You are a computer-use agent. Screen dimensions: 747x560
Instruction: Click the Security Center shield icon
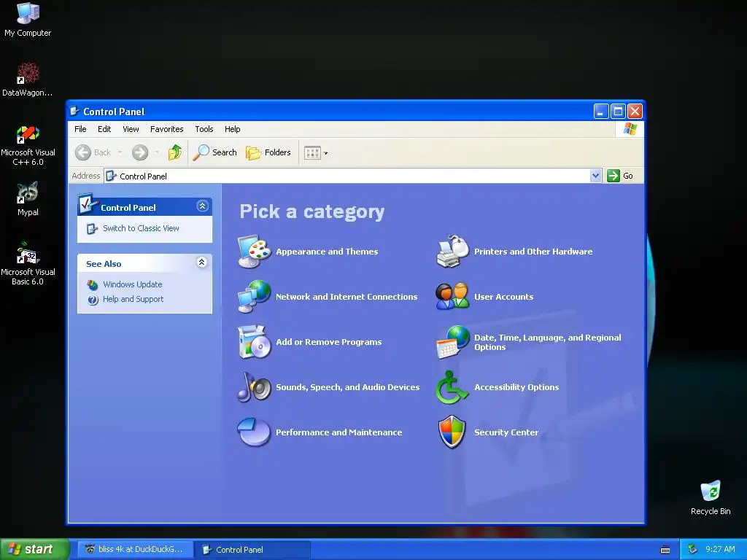(x=451, y=432)
